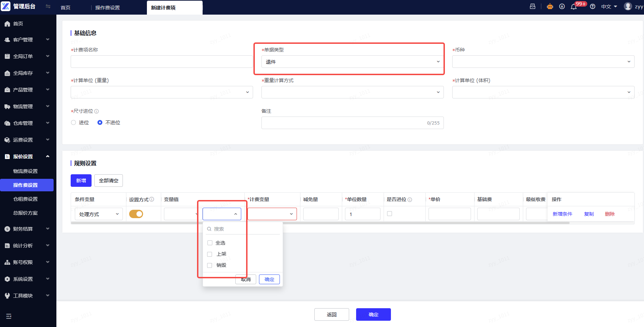Click the info icon next to 设置方式
The height and width of the screenshot is (327, 644).
pos(152,199)
